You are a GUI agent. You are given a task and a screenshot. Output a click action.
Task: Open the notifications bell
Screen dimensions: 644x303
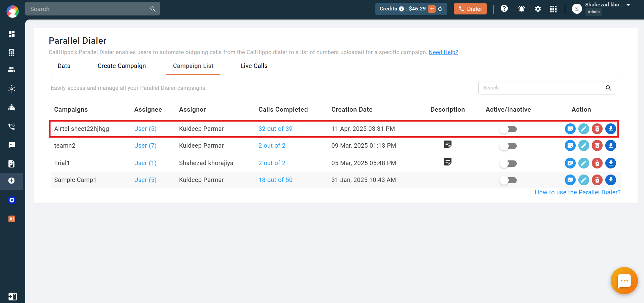(x=521, y=9)
